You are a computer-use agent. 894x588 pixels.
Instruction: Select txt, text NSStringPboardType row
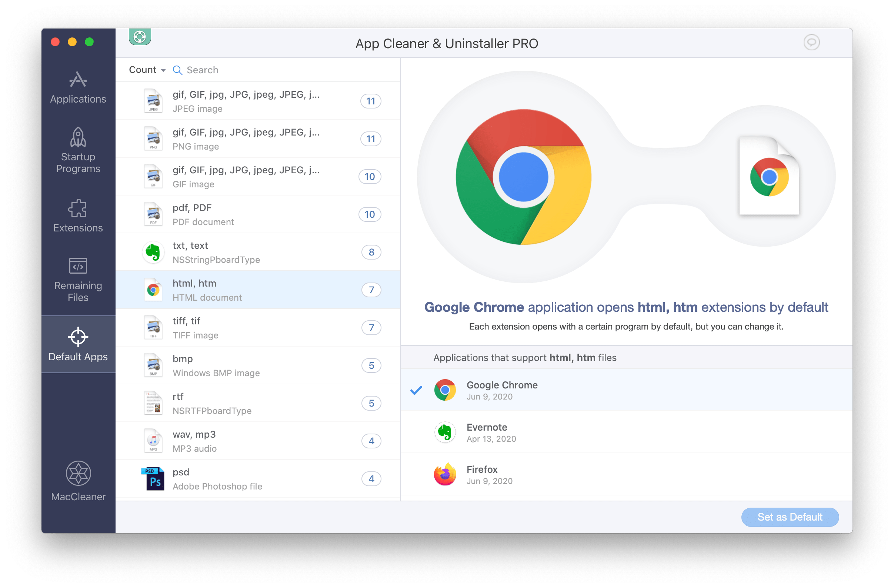pyautogui.click(x=258, y=252)
